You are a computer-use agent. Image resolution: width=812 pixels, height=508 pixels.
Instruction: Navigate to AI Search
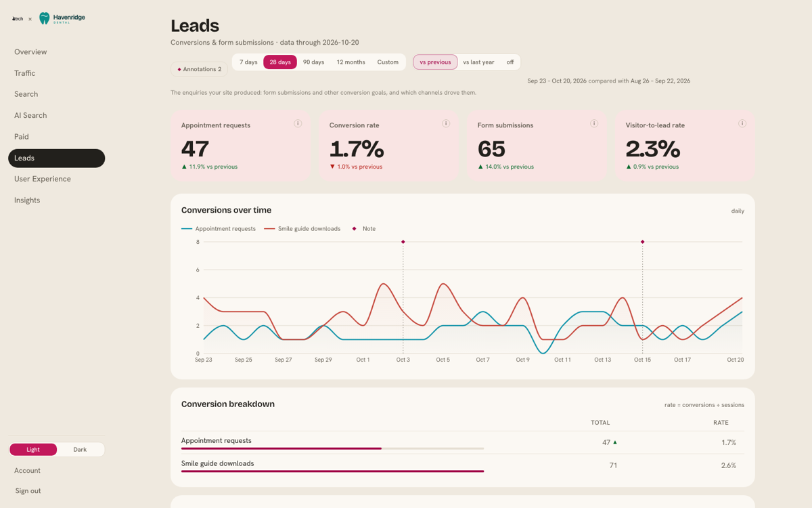coord(56,116)
